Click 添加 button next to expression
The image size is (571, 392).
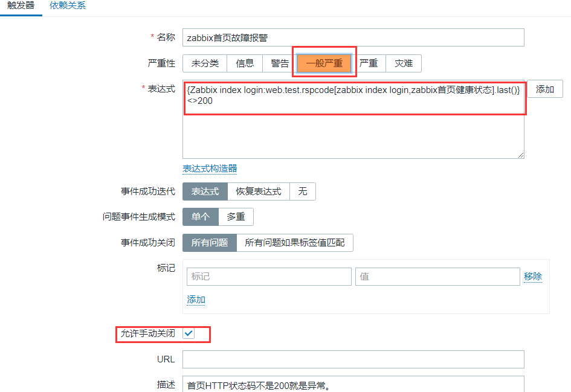point(545,89)
